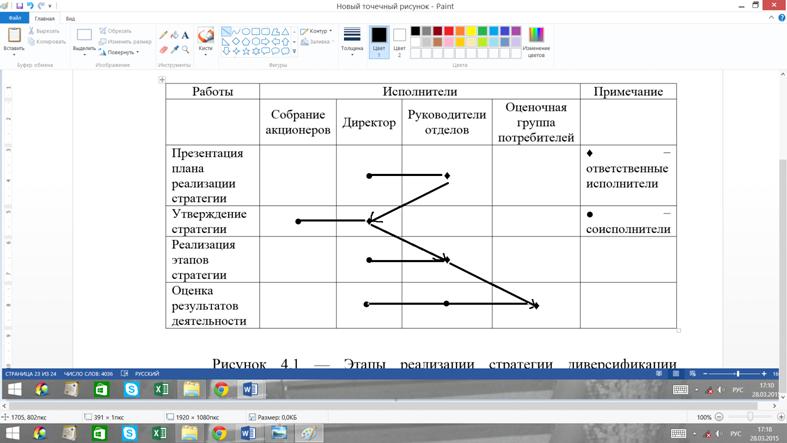Image resolution: width=787 pixels, height=443 pixels.
Task: Pick the black color swatch
Action: point(415,31)
